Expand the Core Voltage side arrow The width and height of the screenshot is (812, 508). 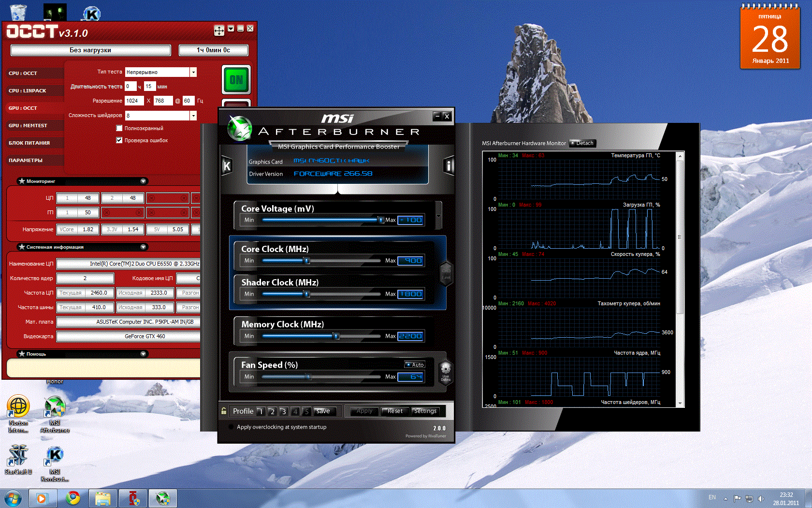coord(438,216)
